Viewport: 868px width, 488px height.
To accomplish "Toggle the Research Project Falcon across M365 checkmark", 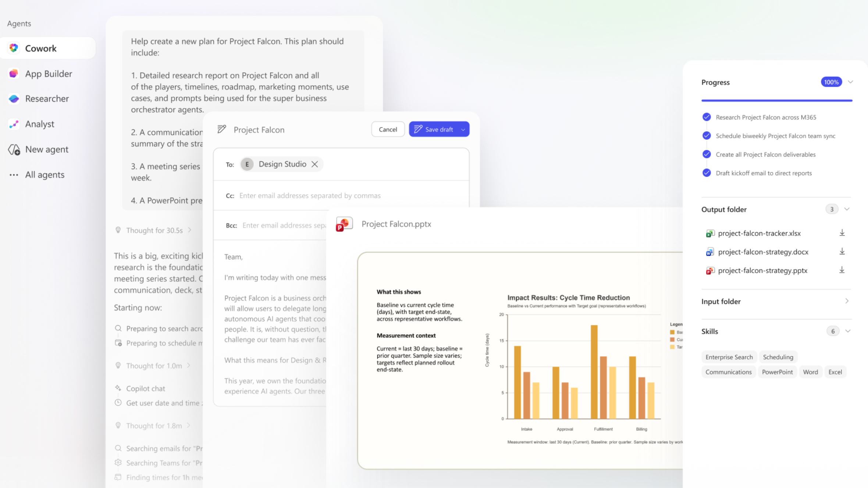I will click(x=707, y=117).
